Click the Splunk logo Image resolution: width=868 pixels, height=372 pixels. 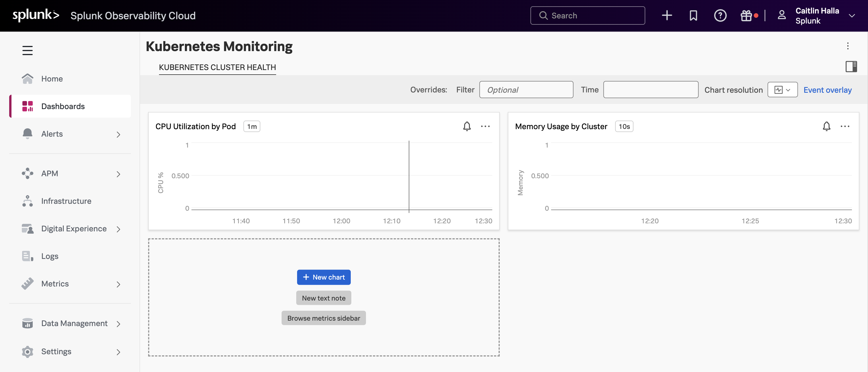click(x=36, y=15)
